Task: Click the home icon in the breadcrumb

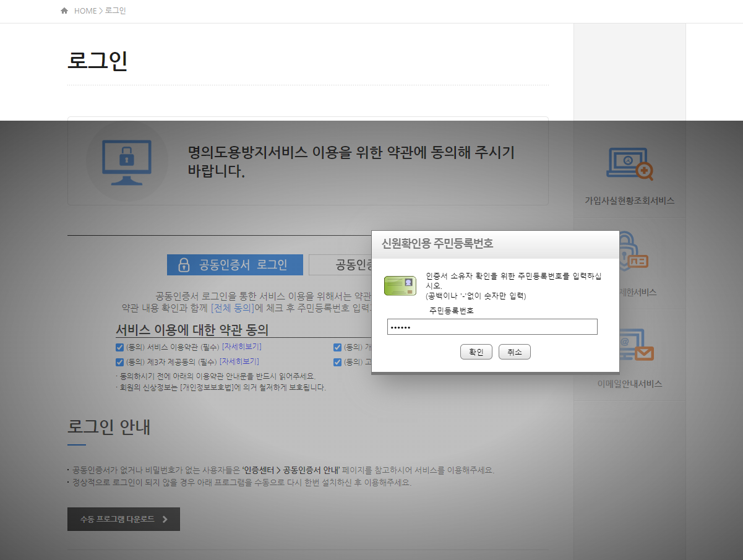Action: 64,11
